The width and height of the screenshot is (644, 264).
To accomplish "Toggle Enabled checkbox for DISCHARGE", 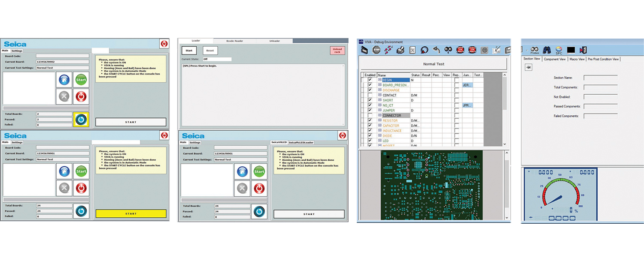I will 370,90.
